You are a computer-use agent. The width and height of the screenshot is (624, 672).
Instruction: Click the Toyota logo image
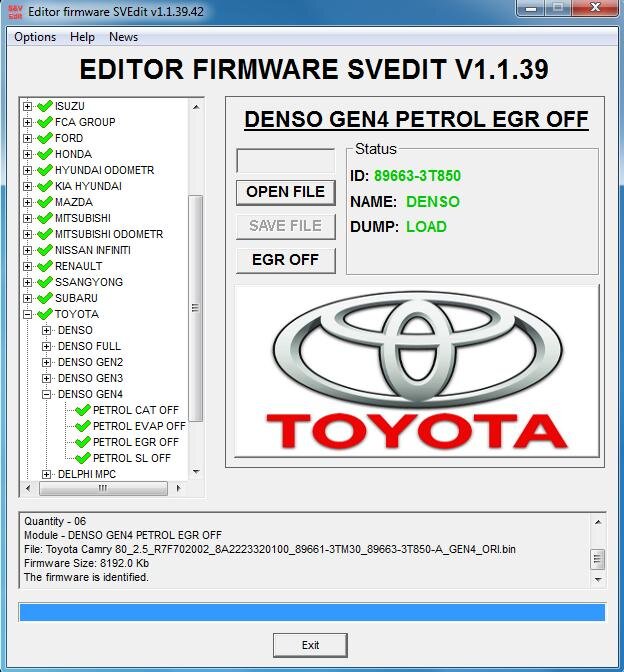coord(416,371)
